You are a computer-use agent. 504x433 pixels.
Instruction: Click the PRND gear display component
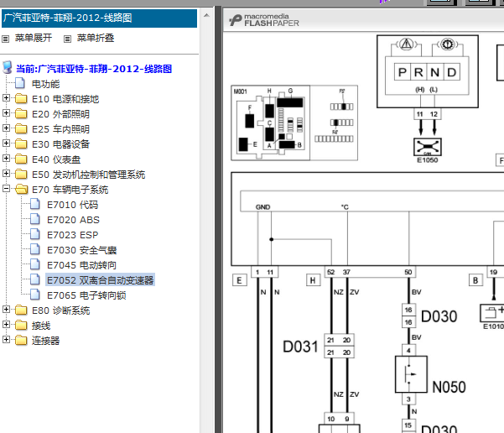point(427,72)
